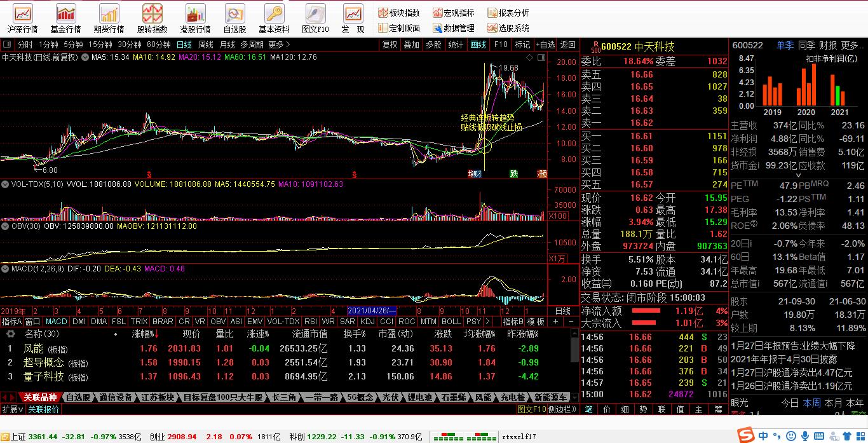Toggle the 叠加 overlay option
The image size is (868, 443).
click(412, 44)
